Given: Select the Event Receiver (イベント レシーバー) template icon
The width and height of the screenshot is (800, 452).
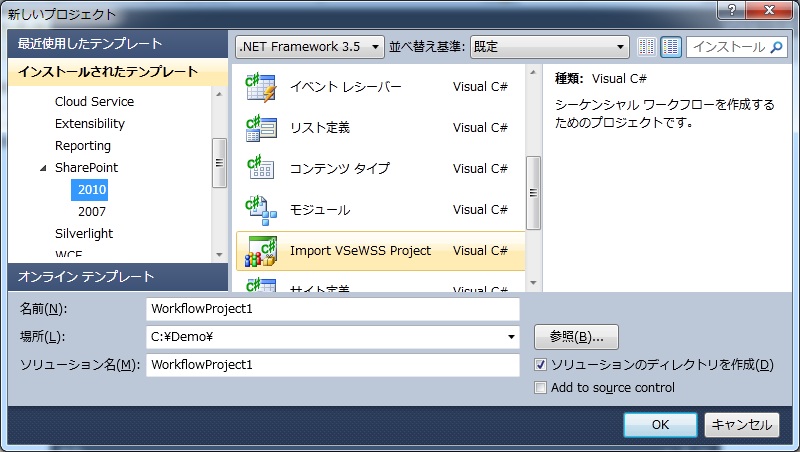Looking at the screenshot, I should point(261,87).
